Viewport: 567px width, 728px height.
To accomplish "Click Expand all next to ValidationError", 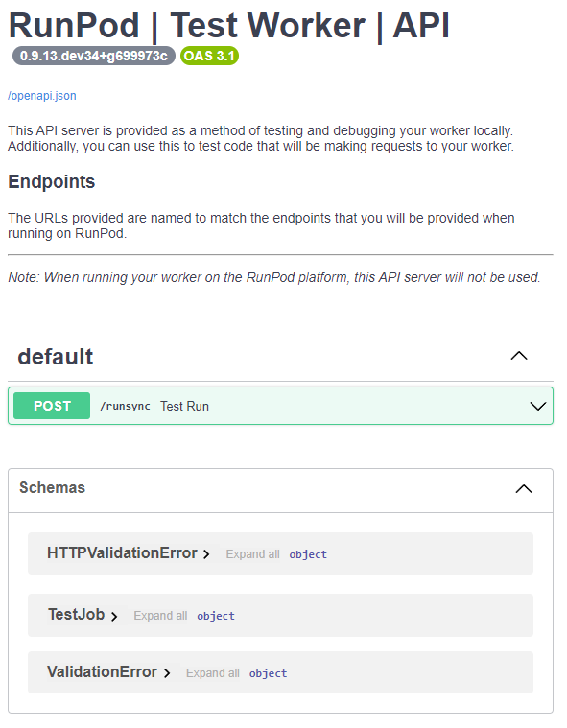I will pos(213,673).
